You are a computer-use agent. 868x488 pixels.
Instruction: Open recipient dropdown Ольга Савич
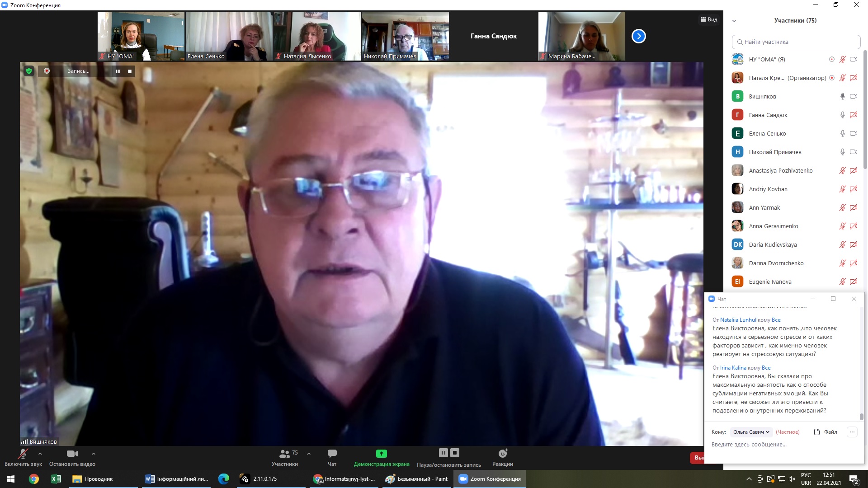pos(751,432)
